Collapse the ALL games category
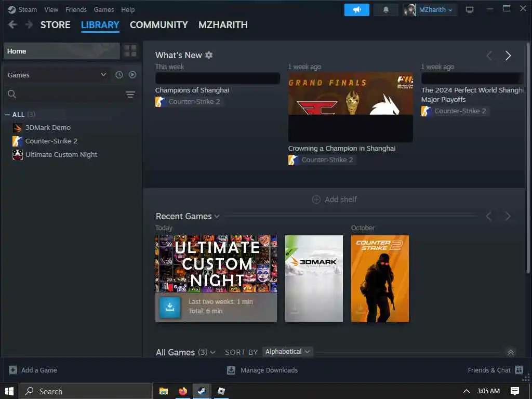The height and width of the screenshot is (399, 532). click(x=7, y=115)
